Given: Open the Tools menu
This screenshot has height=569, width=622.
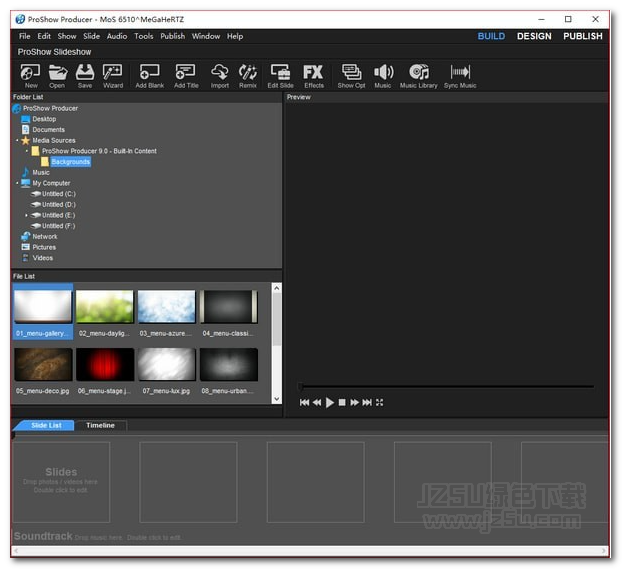Looking at the screenshot, I should coord(144,36).
